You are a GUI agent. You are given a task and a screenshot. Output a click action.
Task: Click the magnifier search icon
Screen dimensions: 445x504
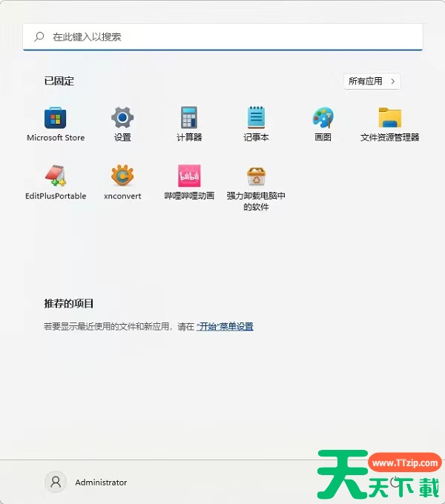click(39, 36)
